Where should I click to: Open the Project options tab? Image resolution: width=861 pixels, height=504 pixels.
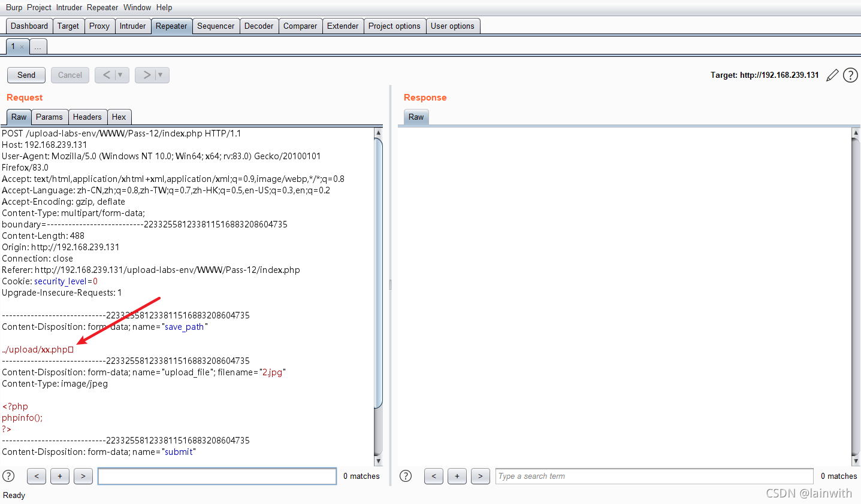pyautogui.click(x=394, y=26)
